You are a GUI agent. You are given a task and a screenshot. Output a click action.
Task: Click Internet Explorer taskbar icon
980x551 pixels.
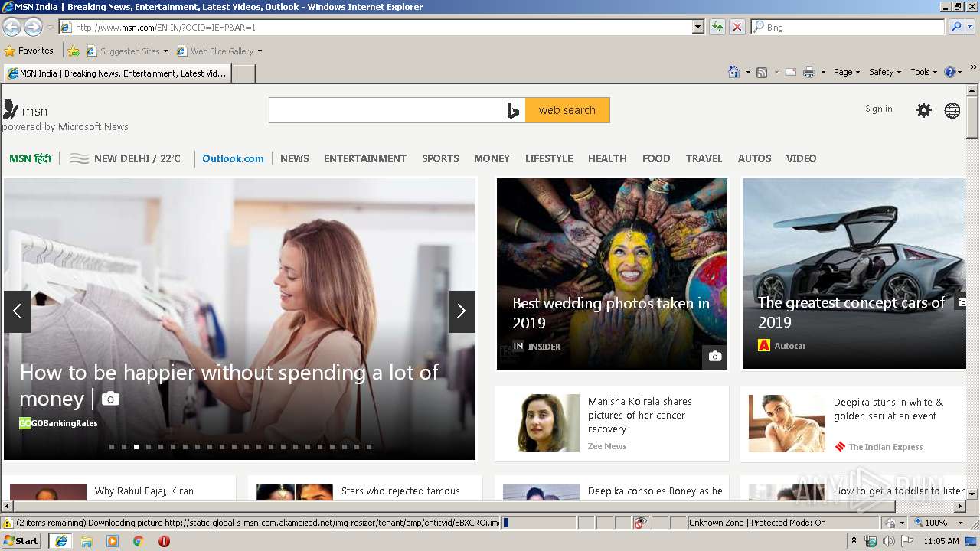coord(60,541)
